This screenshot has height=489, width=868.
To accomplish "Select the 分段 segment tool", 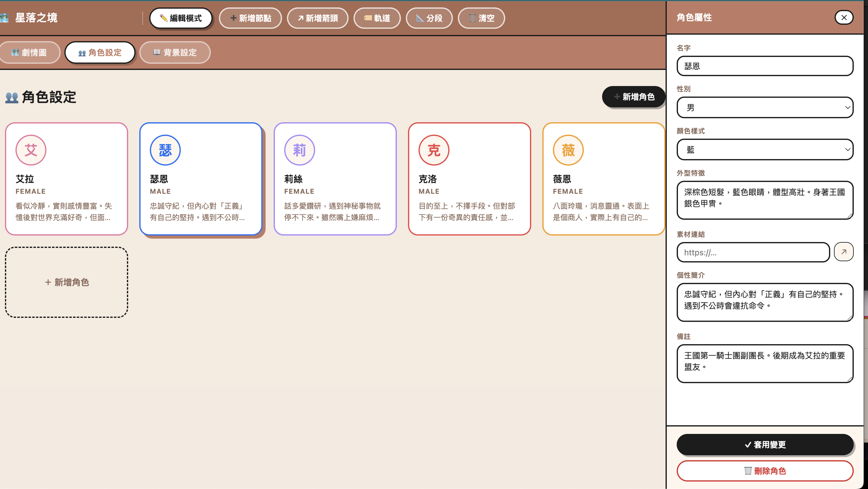I will pos(429,18).
